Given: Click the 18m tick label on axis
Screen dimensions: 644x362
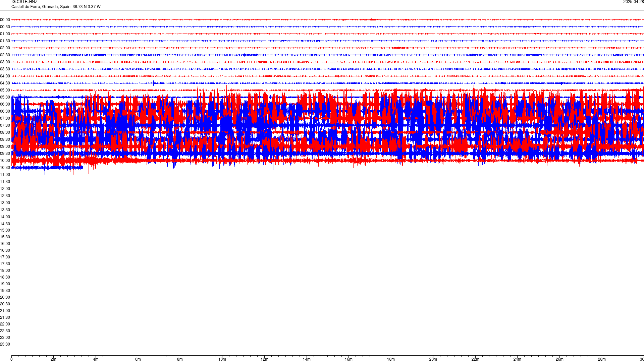Looking at the screenshot, I should click(x=391, y=359).
